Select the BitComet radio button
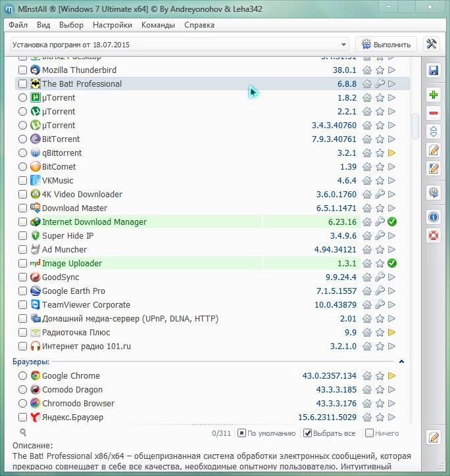Image resolution: width=450 pixels, height=476 pixels. tap(22, 166)
